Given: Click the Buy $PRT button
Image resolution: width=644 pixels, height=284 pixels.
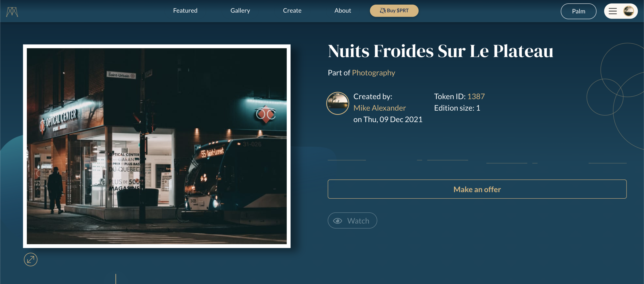Looking at the screenshot, I should (394, 11).
